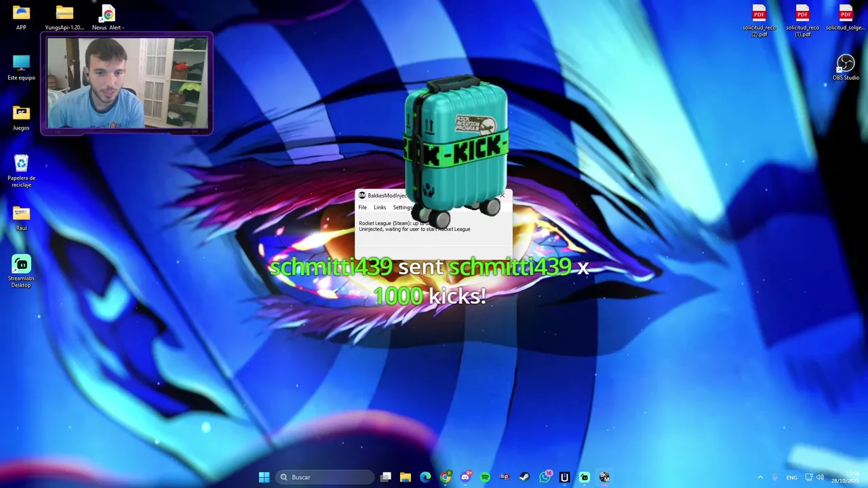The width and height of the screenshot is (868, 488).
Task: Open Microsoft Edge from taskbar
Action: pos(425,477)
